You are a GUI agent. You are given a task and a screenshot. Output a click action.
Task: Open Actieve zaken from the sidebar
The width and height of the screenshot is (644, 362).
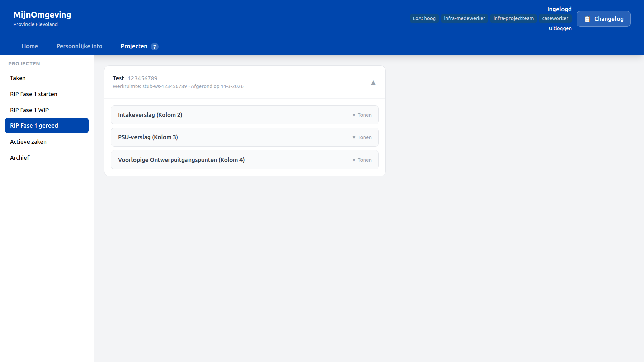pos(28,141)
